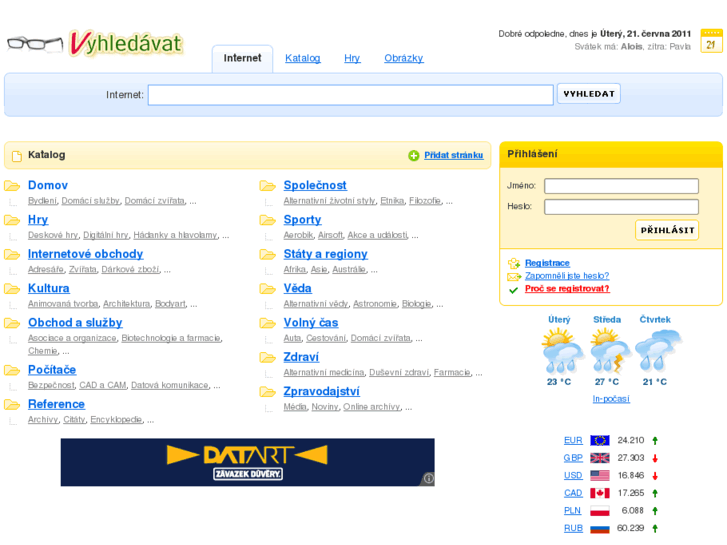Open the CAD currency link

point(573,494)
